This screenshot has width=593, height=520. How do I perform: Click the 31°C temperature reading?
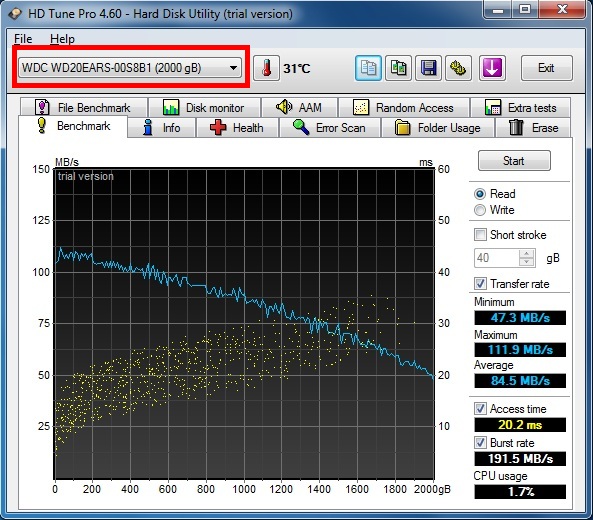pyautogui.click(x=297, y=68)
